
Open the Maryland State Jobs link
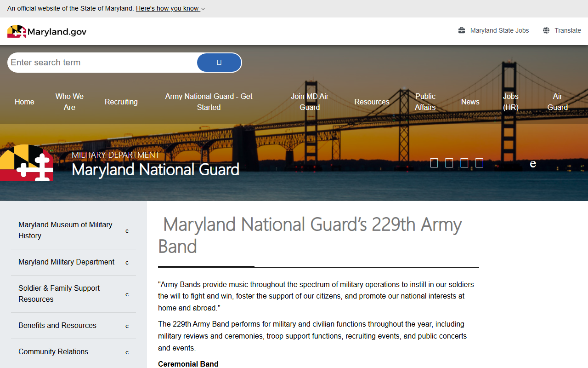pyautogui.click(x=499, y=30)
